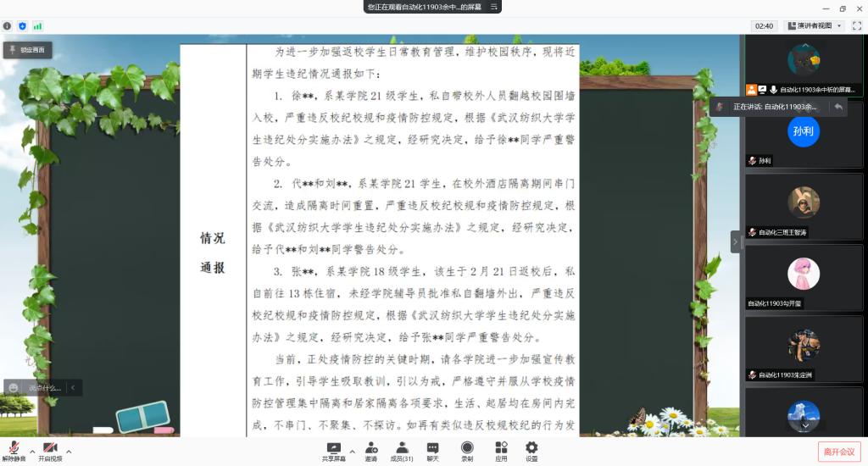
Task: Check network signal strength indicator
Action: [x=37, y=26]
